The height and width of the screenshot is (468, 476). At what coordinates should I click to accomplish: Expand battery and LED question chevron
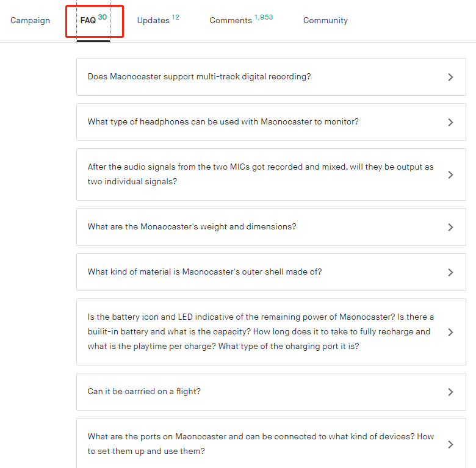pyautogui.click(x=450, y=333)
